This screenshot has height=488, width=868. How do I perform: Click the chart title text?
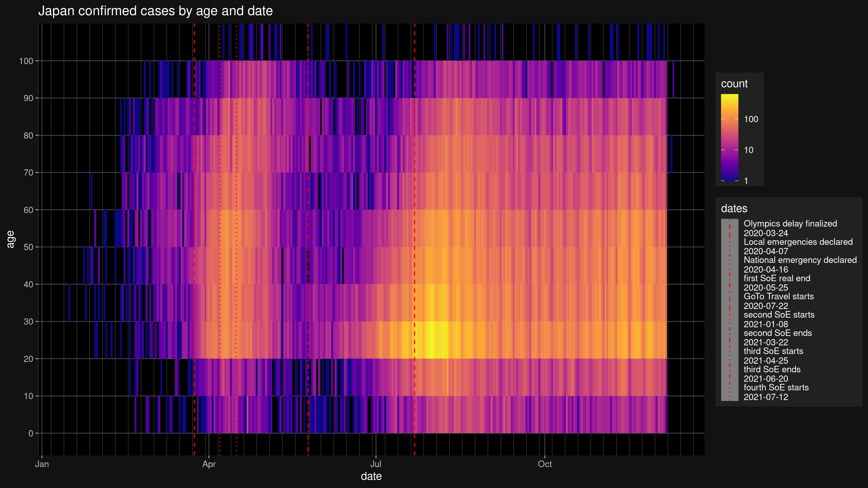(155, 11)
